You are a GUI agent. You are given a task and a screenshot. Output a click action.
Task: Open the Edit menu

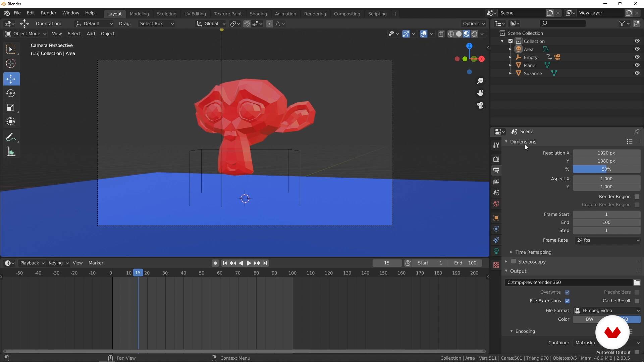click(31, 13)
